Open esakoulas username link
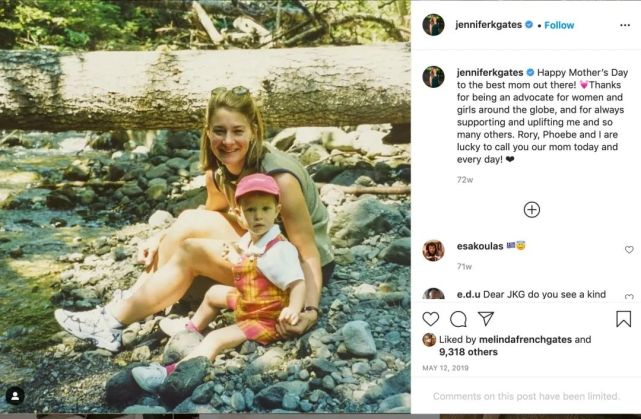Screen dimensions: 641x419 479,244
